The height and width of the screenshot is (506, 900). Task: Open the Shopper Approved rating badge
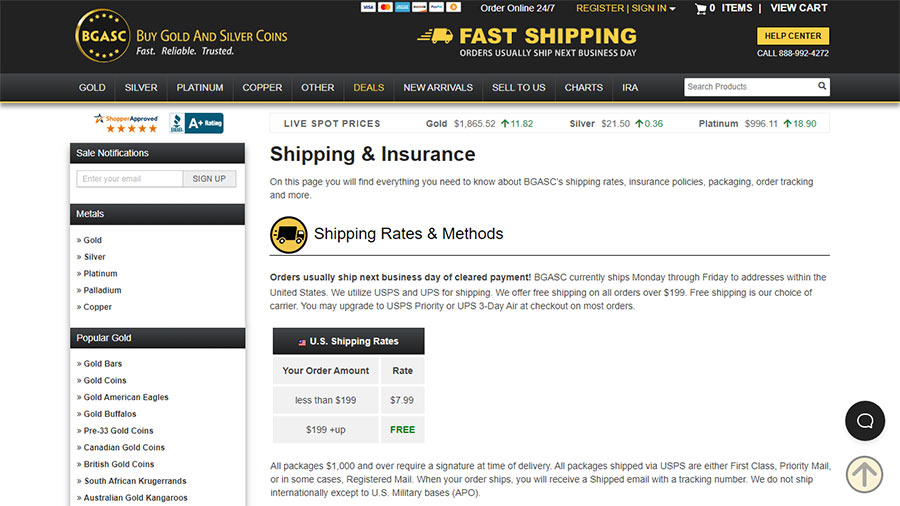point(126,123)
